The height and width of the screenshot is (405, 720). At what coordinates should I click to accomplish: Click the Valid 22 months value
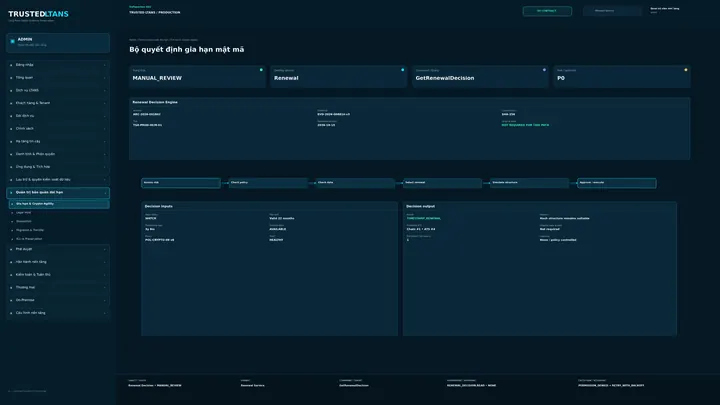(x=281, y=219)
